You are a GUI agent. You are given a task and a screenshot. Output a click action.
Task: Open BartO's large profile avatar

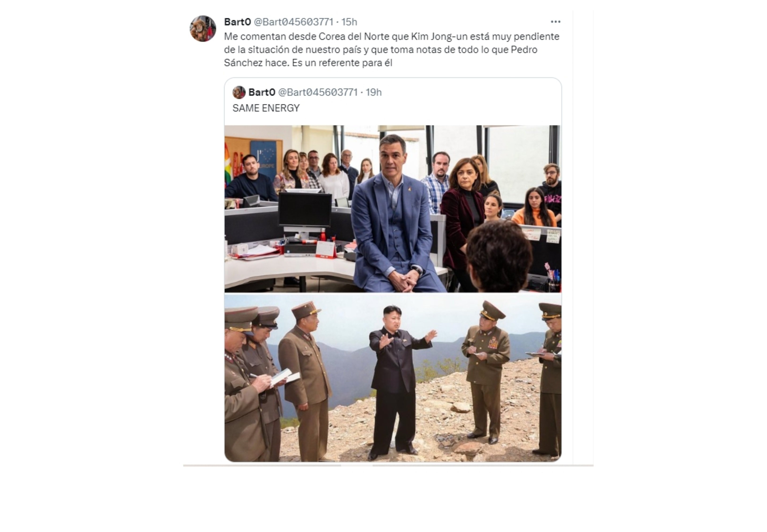(x=203, y=28)
